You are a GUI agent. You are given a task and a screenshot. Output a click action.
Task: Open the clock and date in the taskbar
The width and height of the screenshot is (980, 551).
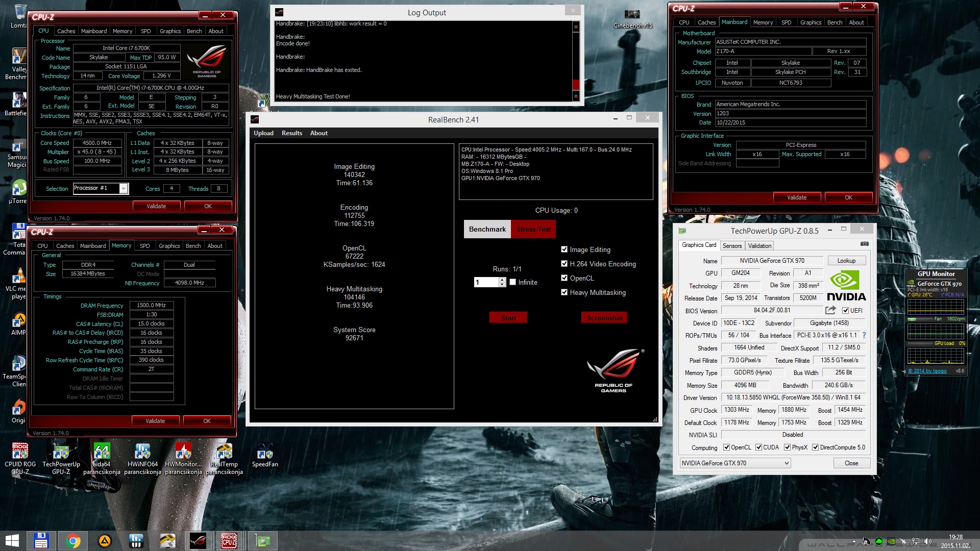point(955,541)
